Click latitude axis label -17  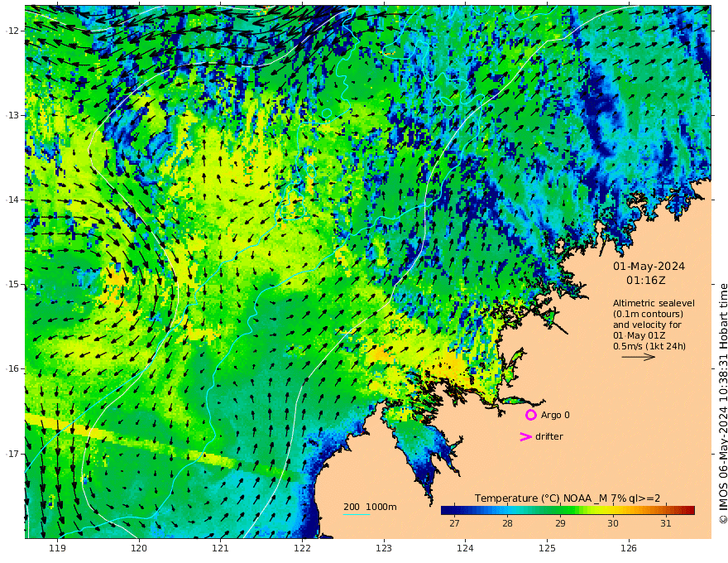click(x=12, y=454)
